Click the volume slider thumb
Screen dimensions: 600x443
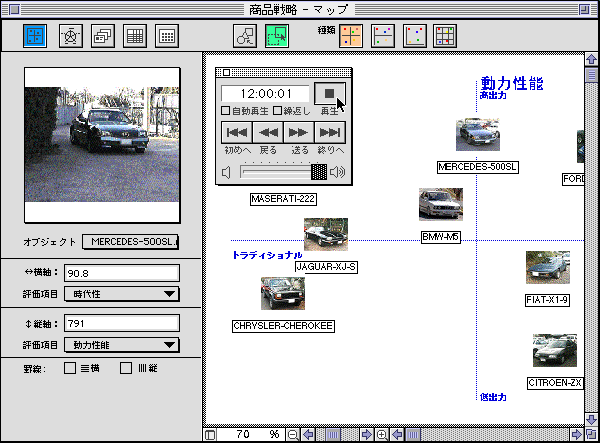[x=319, y=172]
